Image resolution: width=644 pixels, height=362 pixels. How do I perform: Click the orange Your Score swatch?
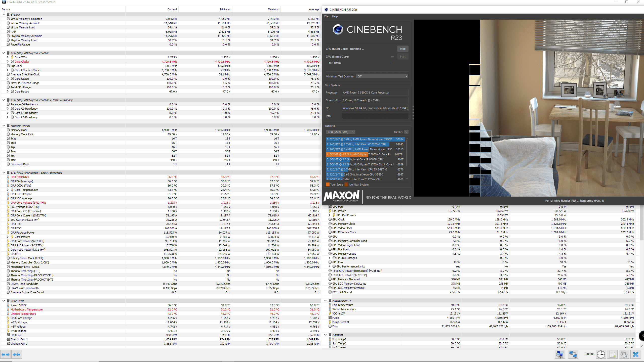(x=328, y=185)
